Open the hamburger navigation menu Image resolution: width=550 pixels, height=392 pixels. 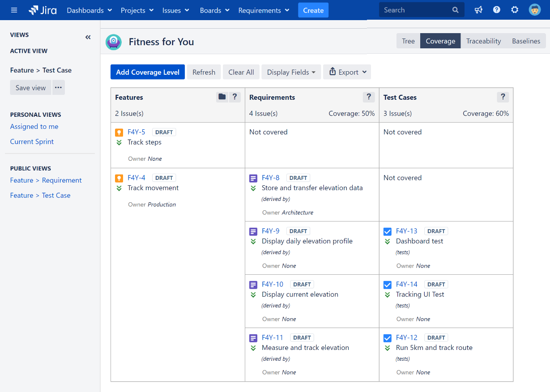click(x=14, y=10)
